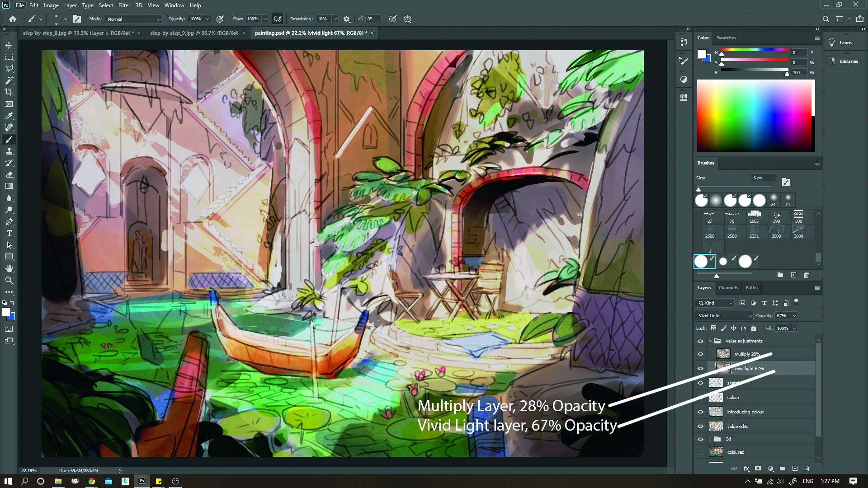Open the Flow dropdown arrow
868x488 pixels.
265,19
